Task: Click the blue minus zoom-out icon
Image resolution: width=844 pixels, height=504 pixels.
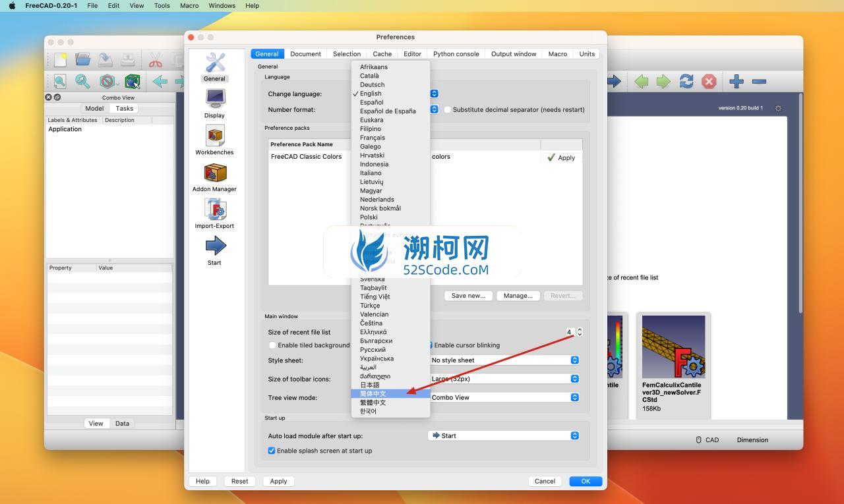Action: point(759,82)
